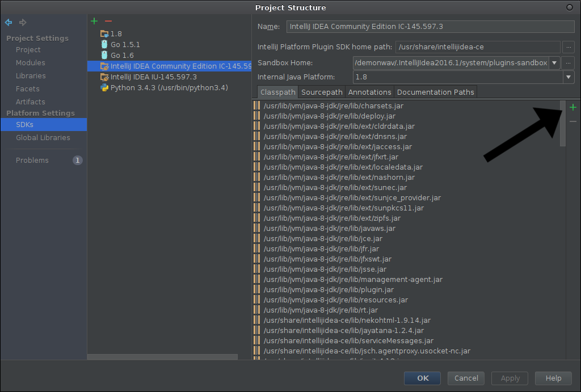Click the charsets.jar archive icon
Image resolution: width=581 pixels, height=392 pixels.
(x=256, y=106)
